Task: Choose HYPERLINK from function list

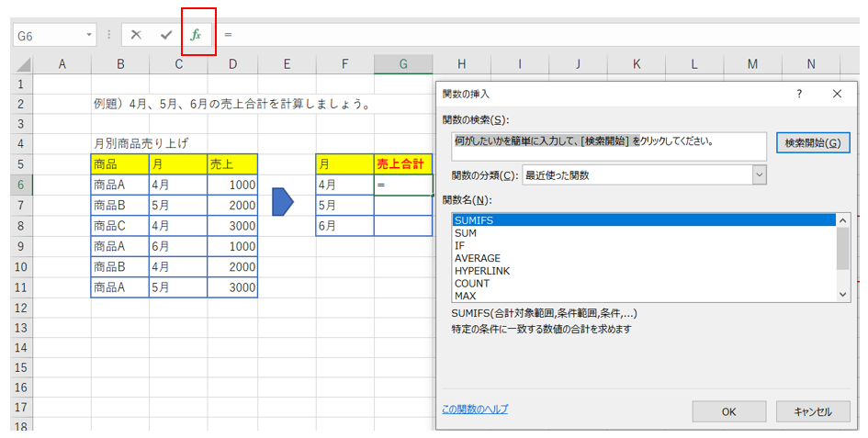Action: pyautogui.click(x=481, y=271)
